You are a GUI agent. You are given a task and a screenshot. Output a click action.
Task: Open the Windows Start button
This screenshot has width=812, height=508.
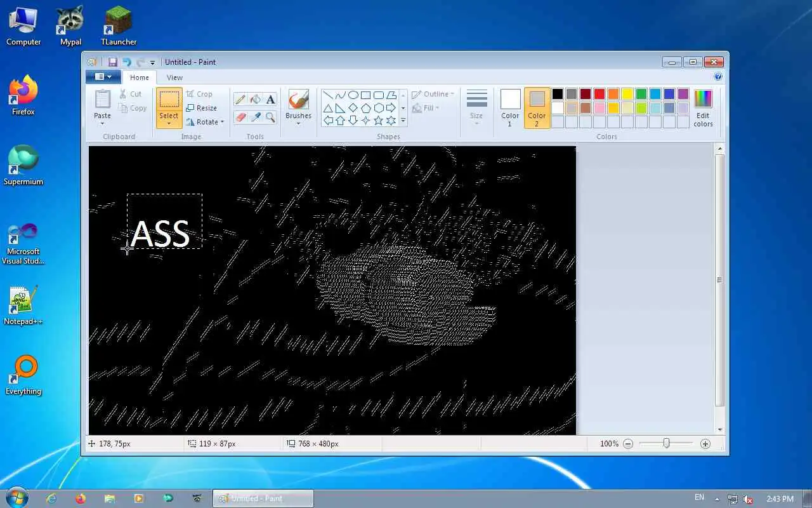pos(16,497)
